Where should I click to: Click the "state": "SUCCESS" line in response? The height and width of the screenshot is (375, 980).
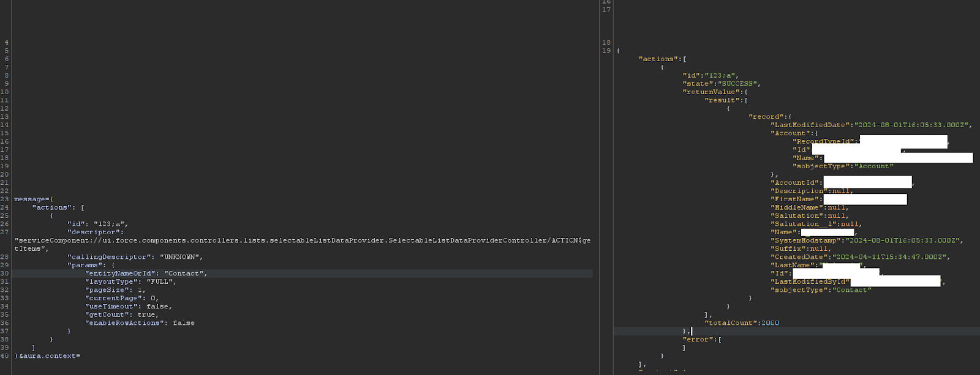(722, 84)
